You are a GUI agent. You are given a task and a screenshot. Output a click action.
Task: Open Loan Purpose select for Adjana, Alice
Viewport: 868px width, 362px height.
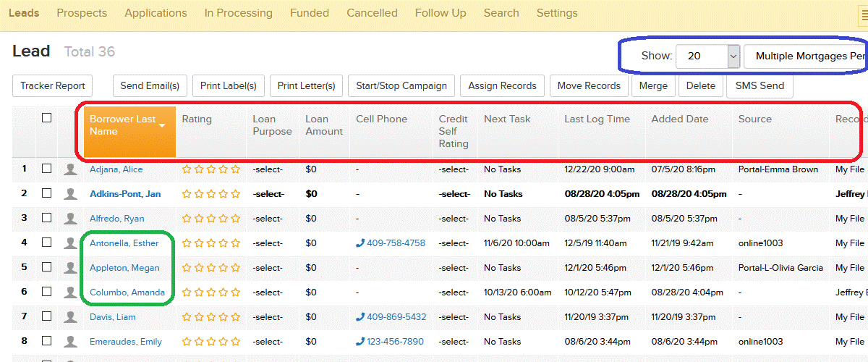click(267, 169)
